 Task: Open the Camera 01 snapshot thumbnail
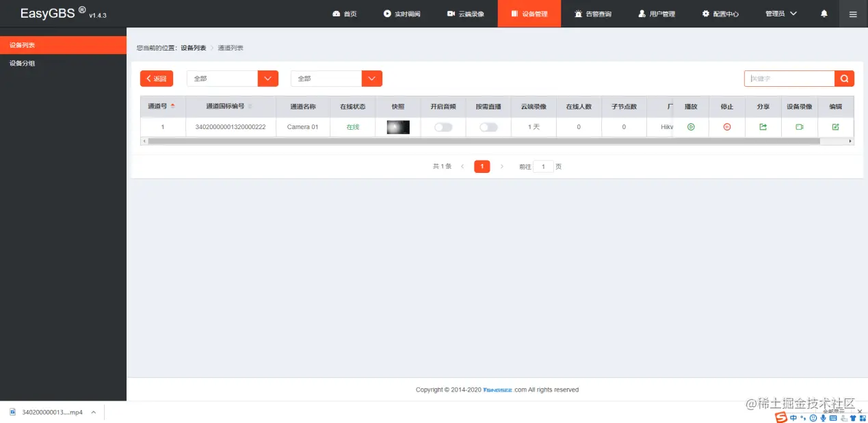398,127
